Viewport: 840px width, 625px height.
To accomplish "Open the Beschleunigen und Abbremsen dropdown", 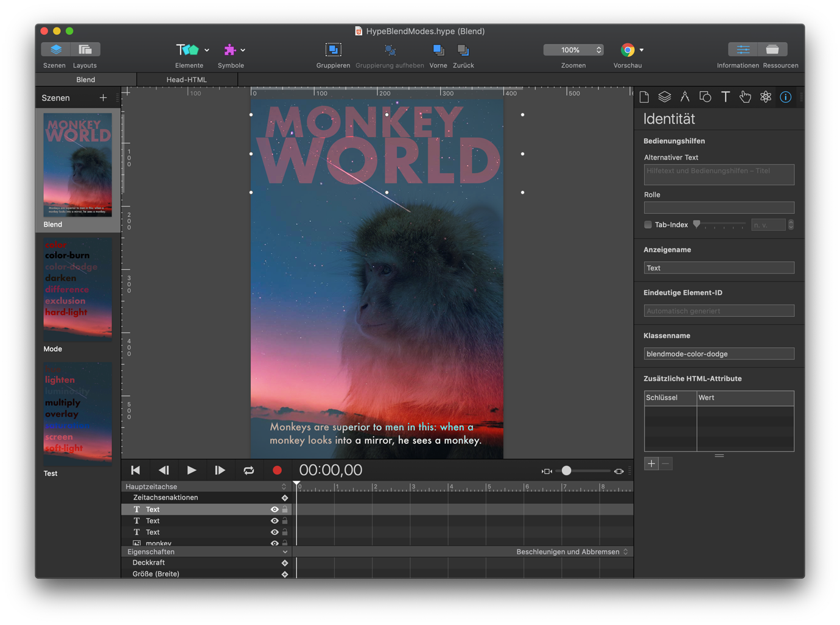I will (x=572, y=552).
